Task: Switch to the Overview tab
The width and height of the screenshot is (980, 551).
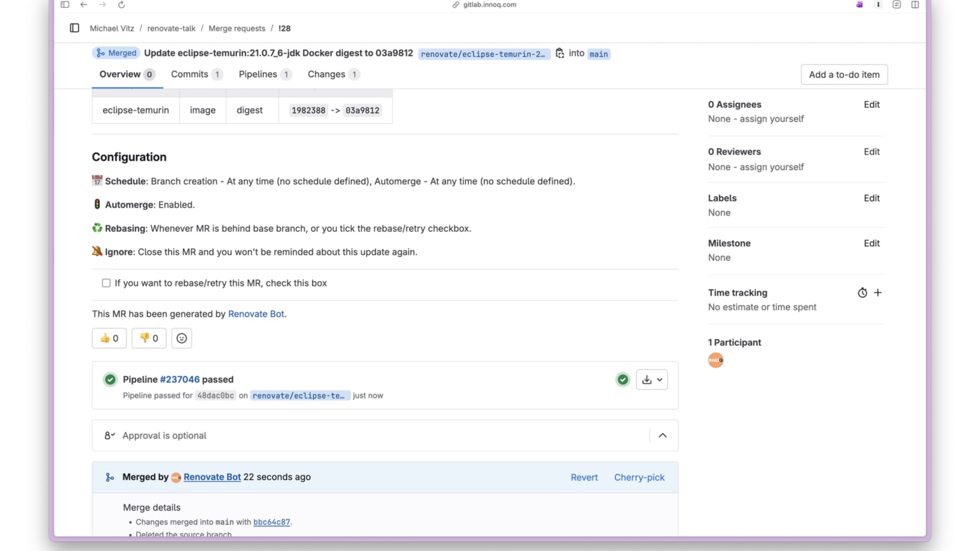Action: coord(127,74)
